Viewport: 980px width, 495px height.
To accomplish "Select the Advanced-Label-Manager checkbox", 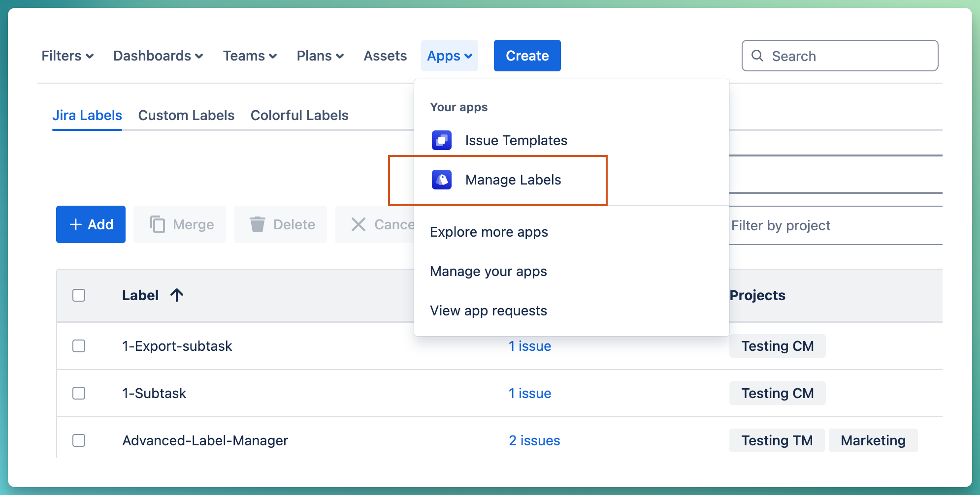I will [x=78, y=440].
